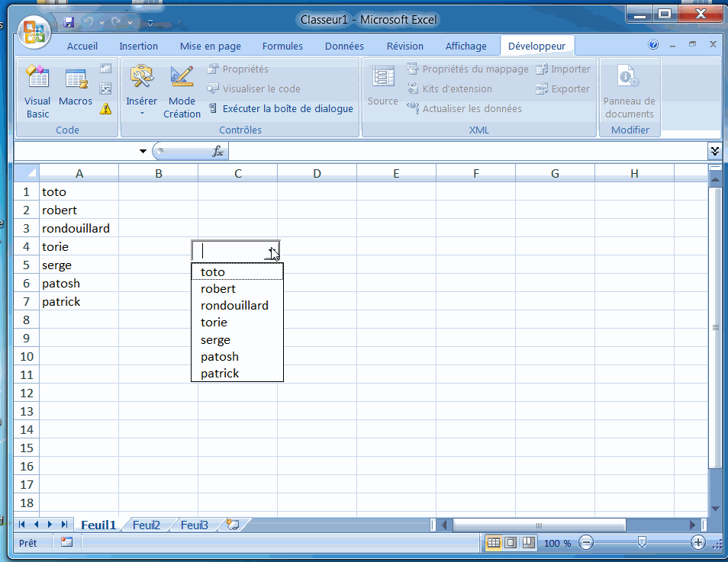Open the Name Box dropdown arrow
Screen dimensions: 728x562
coord(143,151)
